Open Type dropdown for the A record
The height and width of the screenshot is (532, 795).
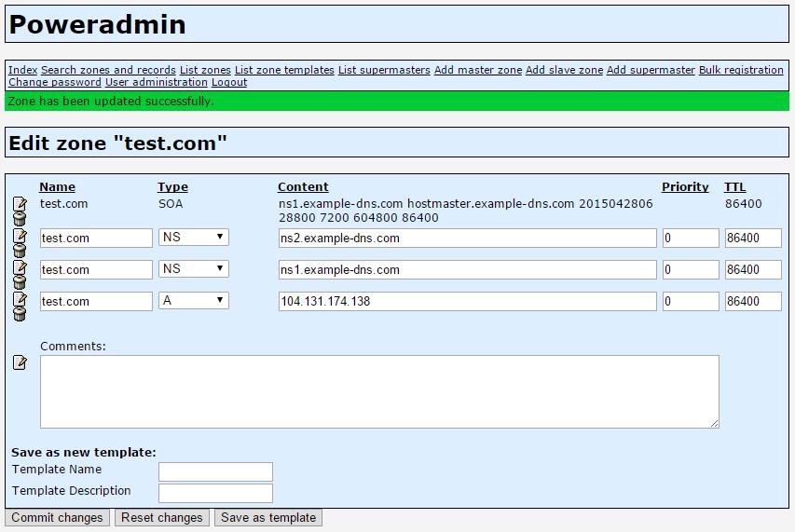coord(194,300)
